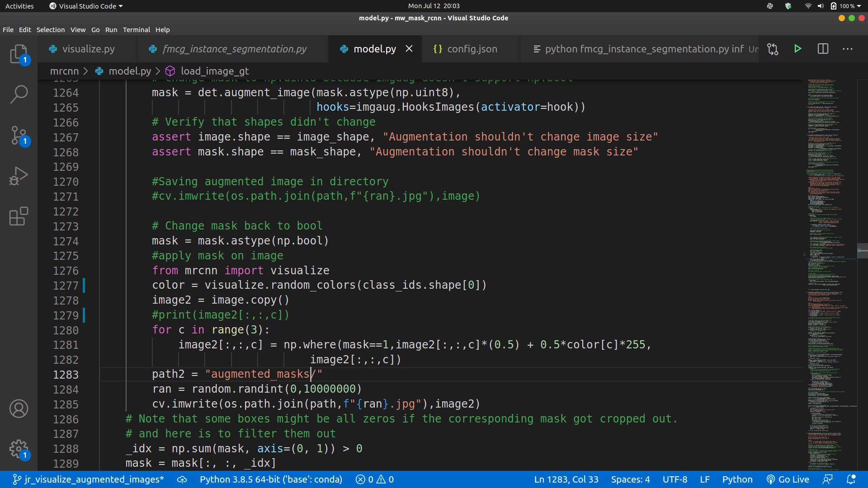Click the Split Editor Right icon
Viewport: 868px width, 488px height.
(823, 49)
